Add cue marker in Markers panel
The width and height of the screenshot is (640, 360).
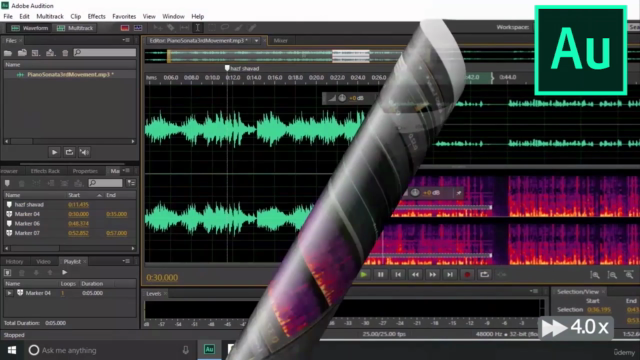[x=7, y=183]
